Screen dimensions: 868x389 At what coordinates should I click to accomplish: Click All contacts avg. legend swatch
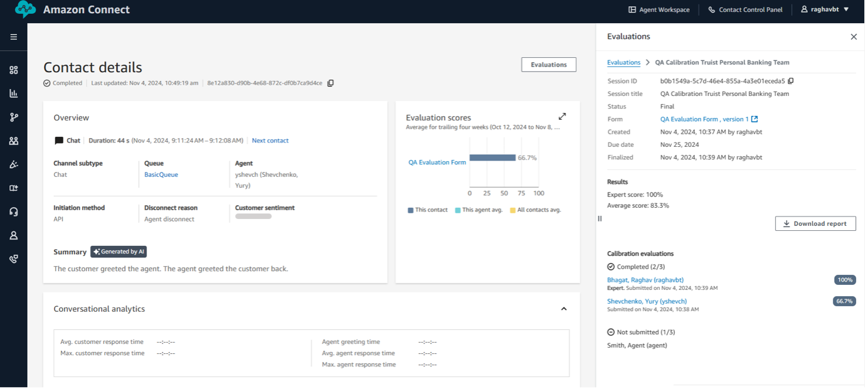512,210
